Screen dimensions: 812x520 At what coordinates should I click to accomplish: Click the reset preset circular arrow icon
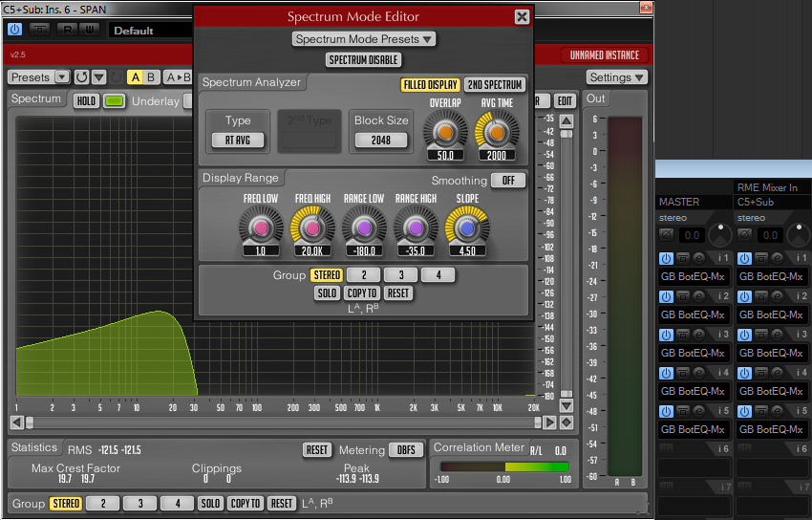click(82, 77)
